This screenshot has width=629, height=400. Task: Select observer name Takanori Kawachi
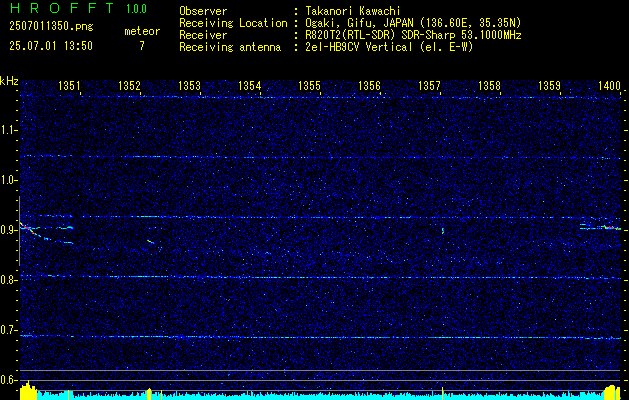[x=353, y=11]
